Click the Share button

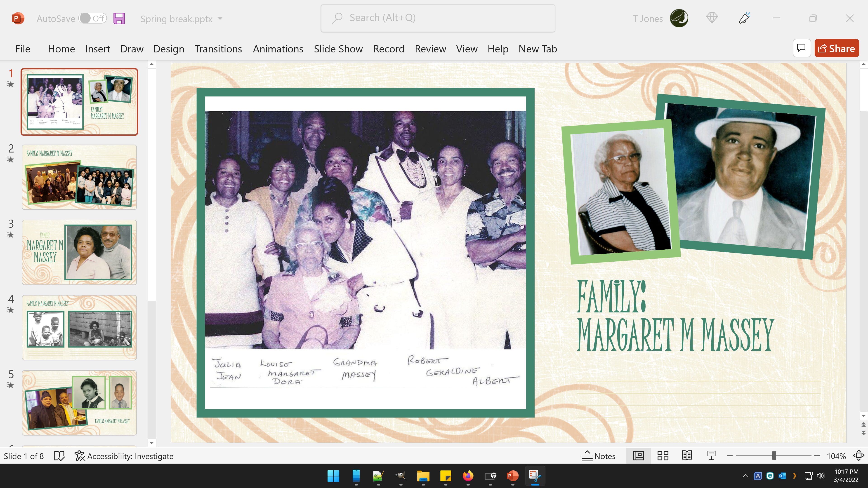836,49
